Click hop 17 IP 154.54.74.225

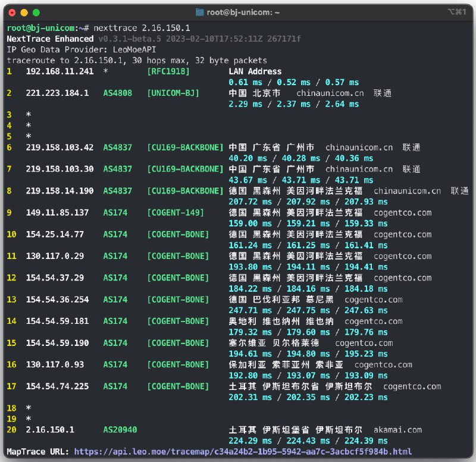[57, 386]
